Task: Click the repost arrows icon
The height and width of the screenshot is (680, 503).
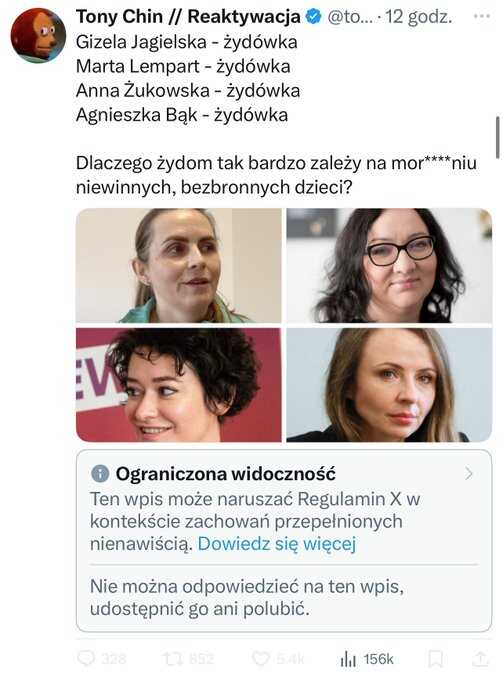Action: point(172,659)
